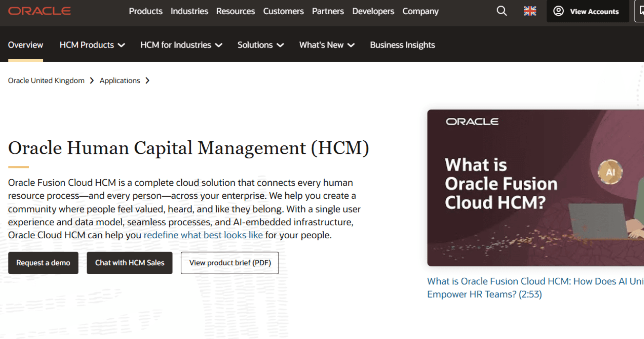
Task: Click Chat with HCM Sales button
Action: pos(129,263)
